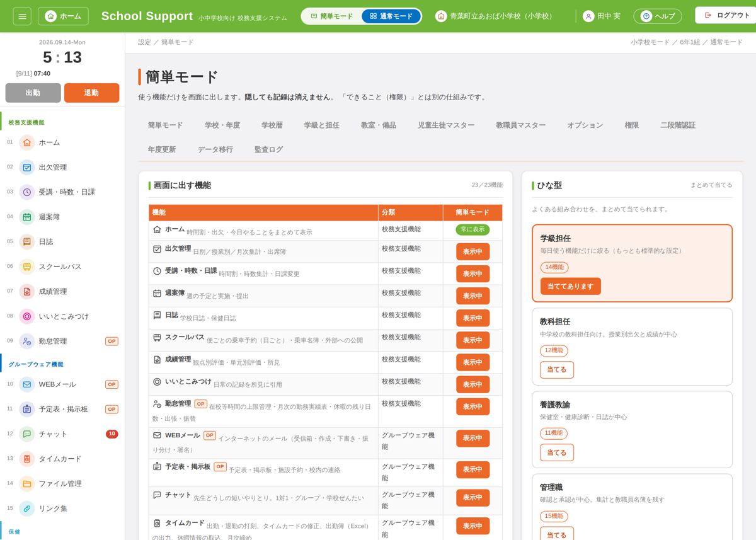756x540 pixels.
Task: Click the 成績管理 row icon in feature table
Action: 157,360
